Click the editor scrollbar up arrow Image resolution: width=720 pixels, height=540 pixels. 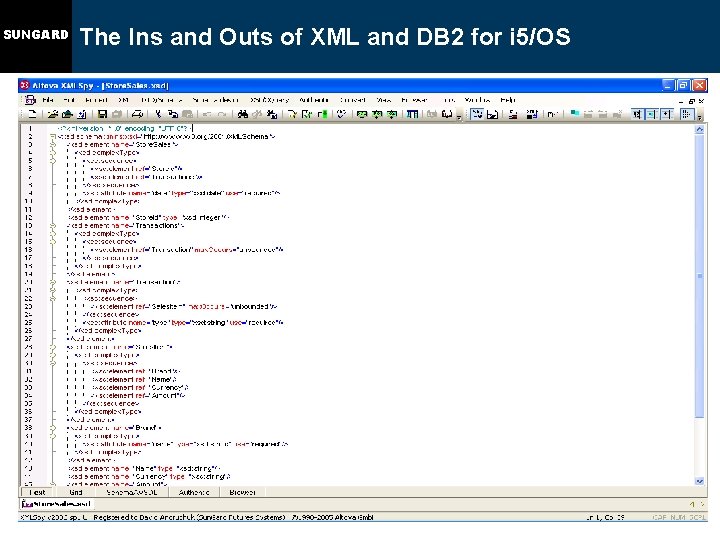(699, 129)
